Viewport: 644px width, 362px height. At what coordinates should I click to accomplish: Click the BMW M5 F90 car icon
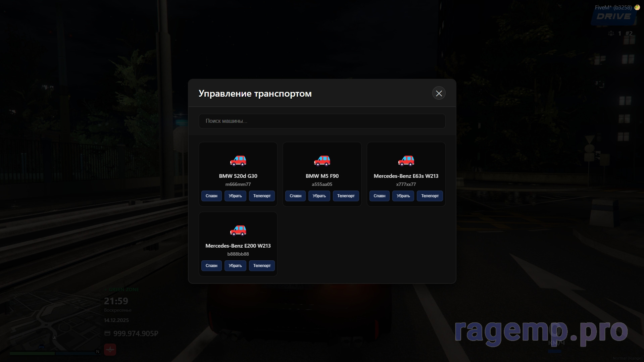coord(322,161)
